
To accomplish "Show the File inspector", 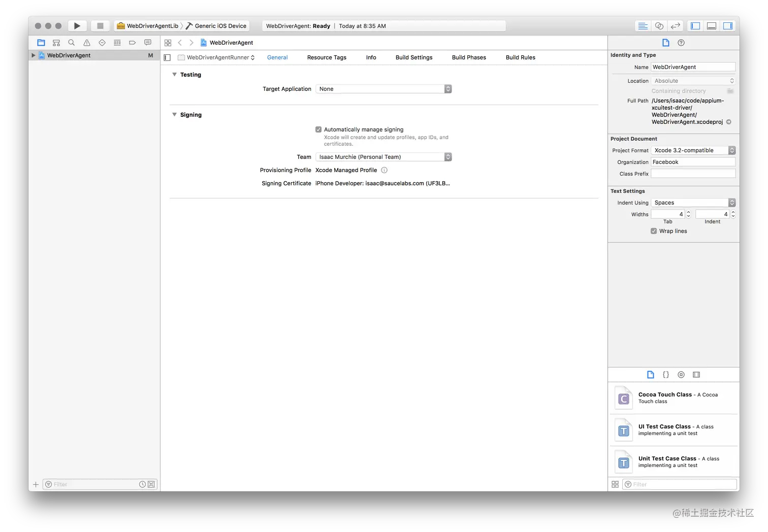I will (665, 43).
